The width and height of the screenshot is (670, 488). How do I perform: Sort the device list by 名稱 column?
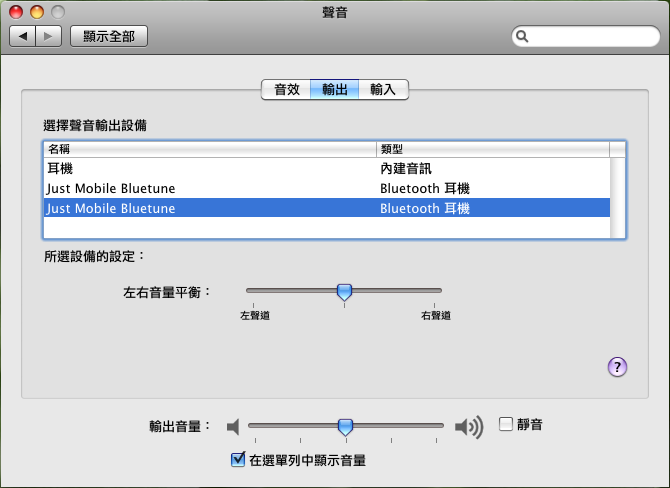[210, 149]
